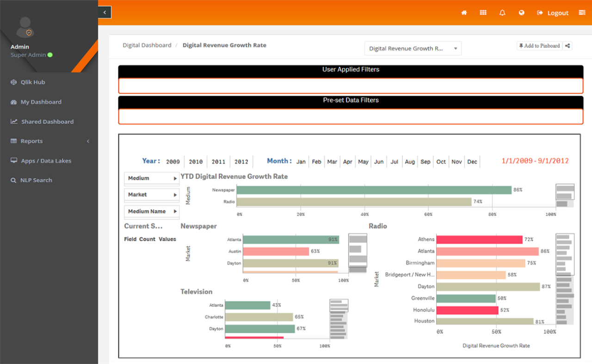Share the dashboard using the share icon
The image size is (592, 364).
pos(567,46)
